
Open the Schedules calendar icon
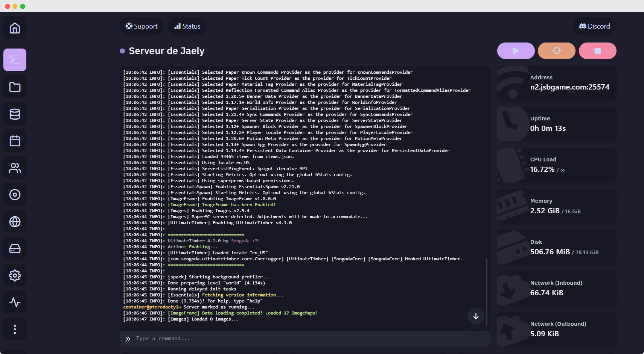pyautogui.click(x=15, y=141)
